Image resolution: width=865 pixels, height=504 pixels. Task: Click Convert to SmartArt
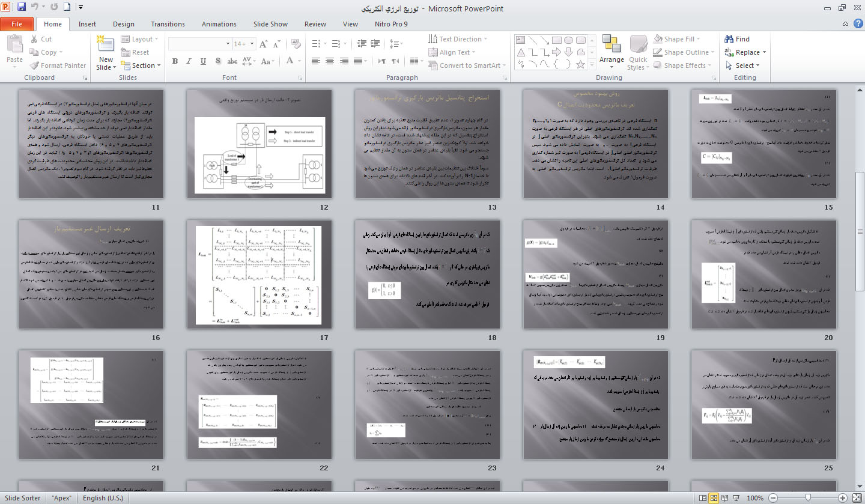(x=469, y=65)
